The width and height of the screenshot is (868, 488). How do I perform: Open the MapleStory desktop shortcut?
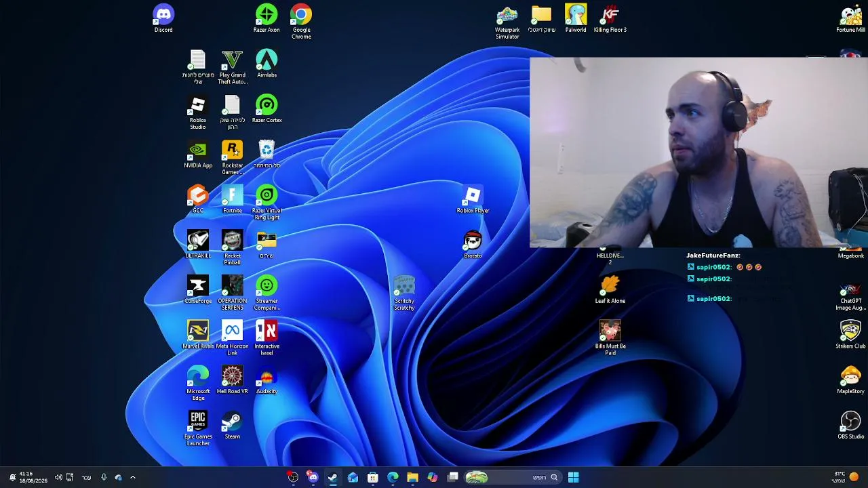click(x=850, y=380)
